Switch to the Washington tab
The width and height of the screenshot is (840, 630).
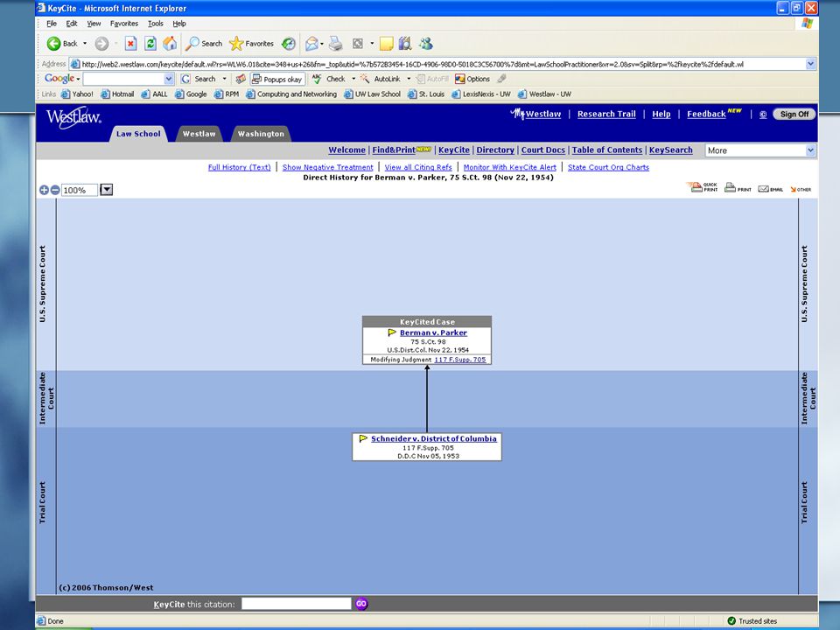[261, 134]
